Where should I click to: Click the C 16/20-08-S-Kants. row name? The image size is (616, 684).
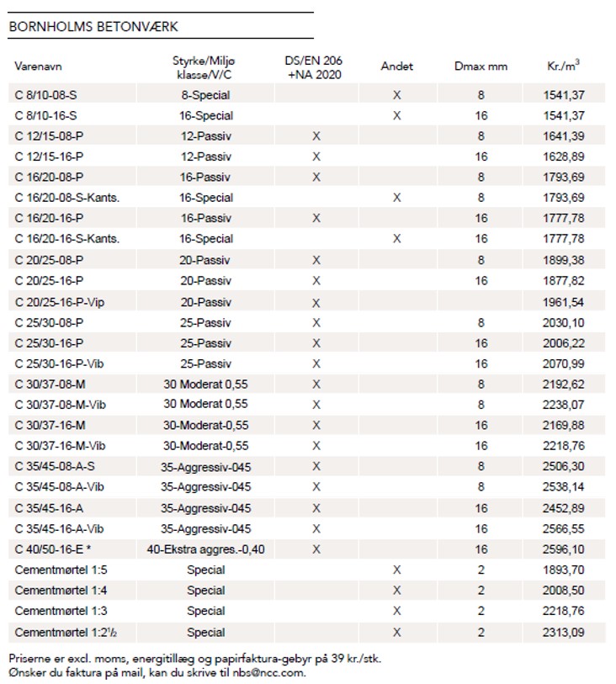click(67, 198)
